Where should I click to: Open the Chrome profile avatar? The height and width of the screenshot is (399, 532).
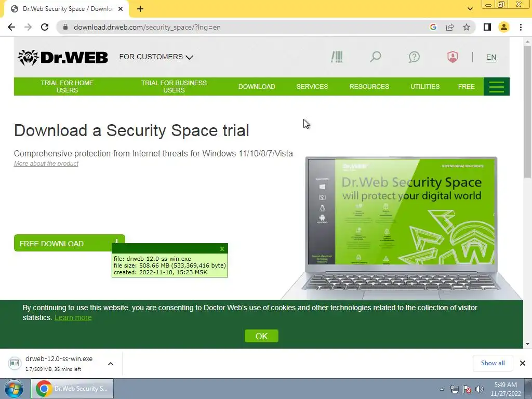pos(504,27)
